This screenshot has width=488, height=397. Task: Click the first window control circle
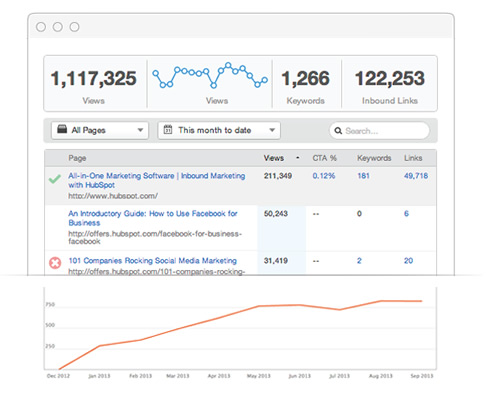tap(41, 27)
